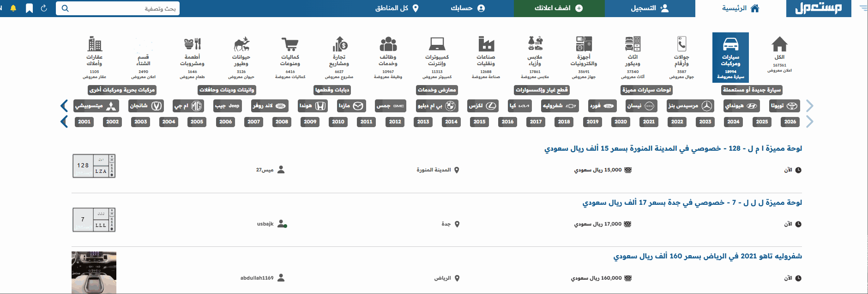868x294 pixels.
Task: Open the animals and birds category
Action: click(x=241, y=44)
